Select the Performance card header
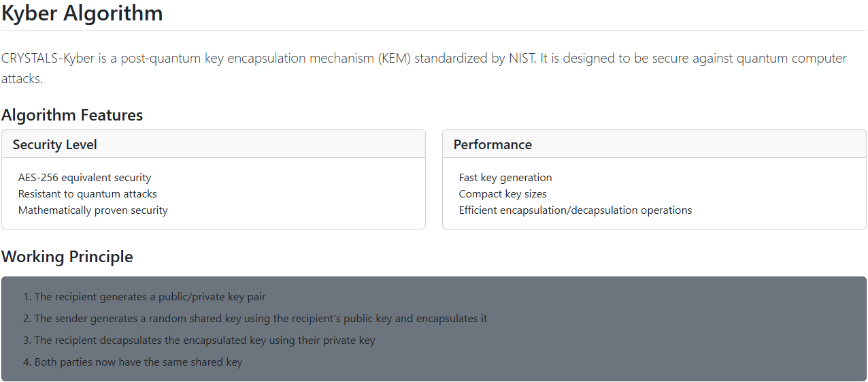 pos(493,144)
